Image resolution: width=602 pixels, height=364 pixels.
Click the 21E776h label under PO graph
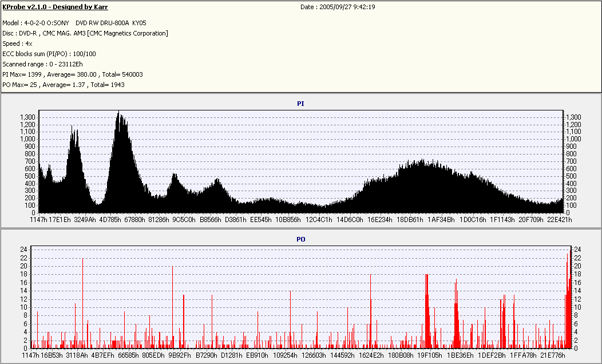tap(552, 355)
